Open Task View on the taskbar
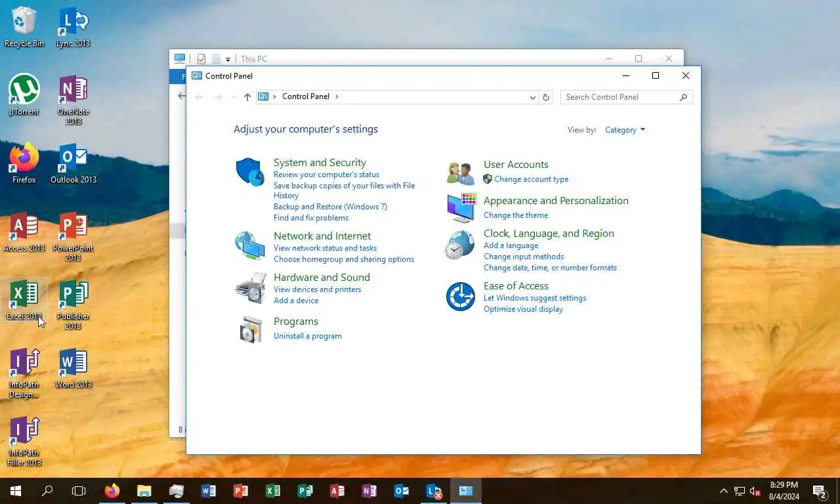This screenshot has width=840, height=504. [79, 491]
